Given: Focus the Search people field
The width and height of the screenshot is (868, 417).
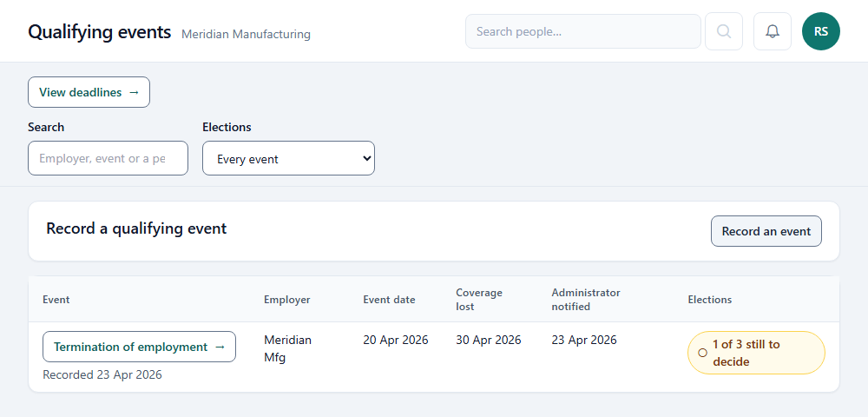Looking at the screenshot, I should tap(583, 31).
